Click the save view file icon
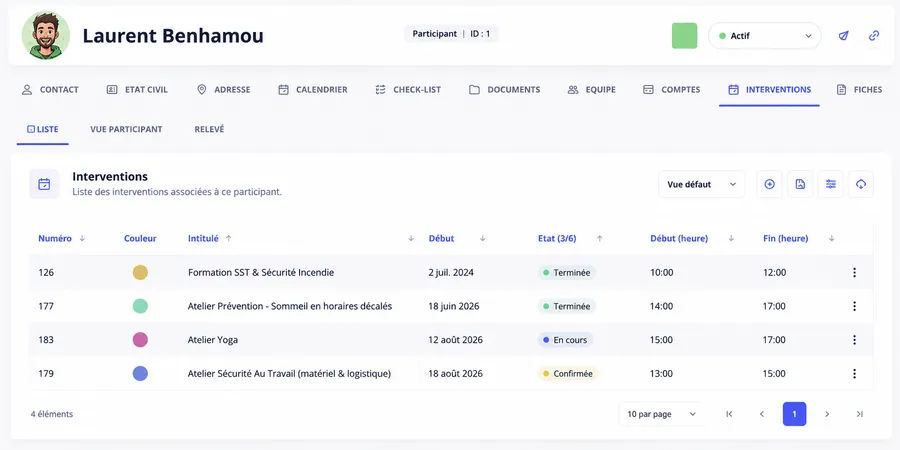 [x=800, y=184]
